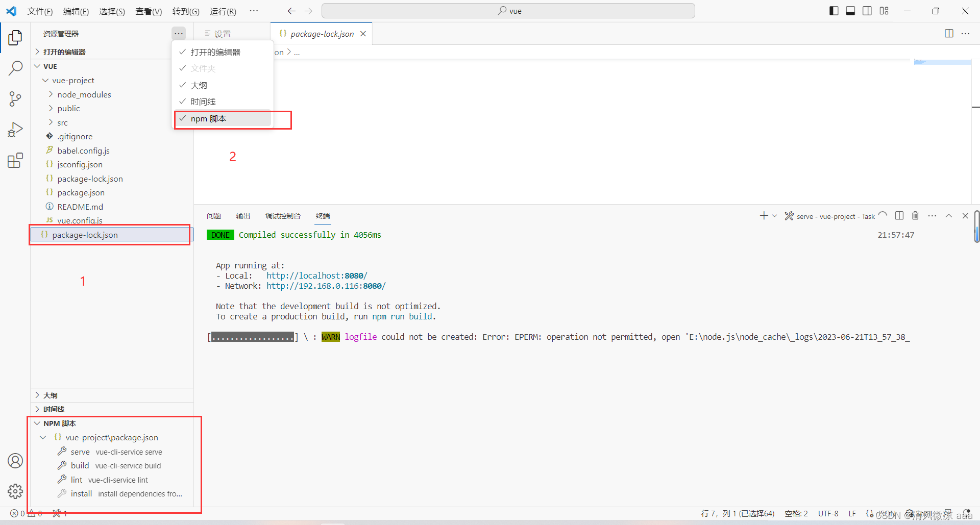Image resolution: width=980 pixels, height=525 pixels.
Task: Open babel.config.js in explorer
Action: point(112,151)
